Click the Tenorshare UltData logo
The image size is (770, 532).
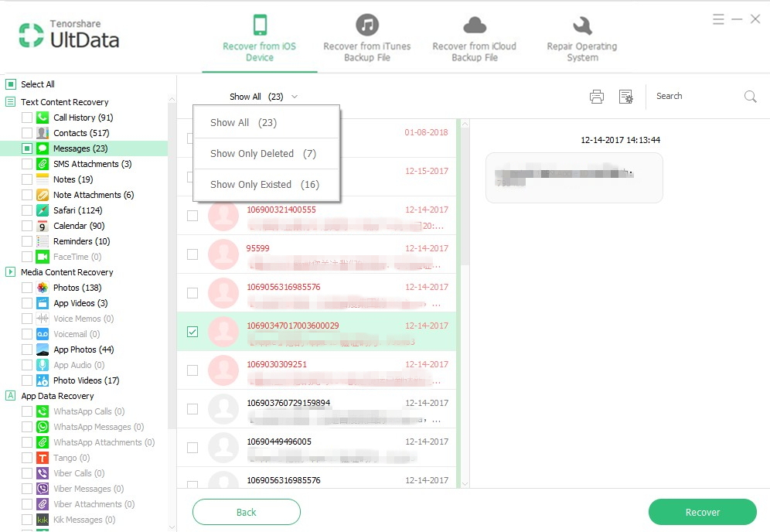(69, 34)
